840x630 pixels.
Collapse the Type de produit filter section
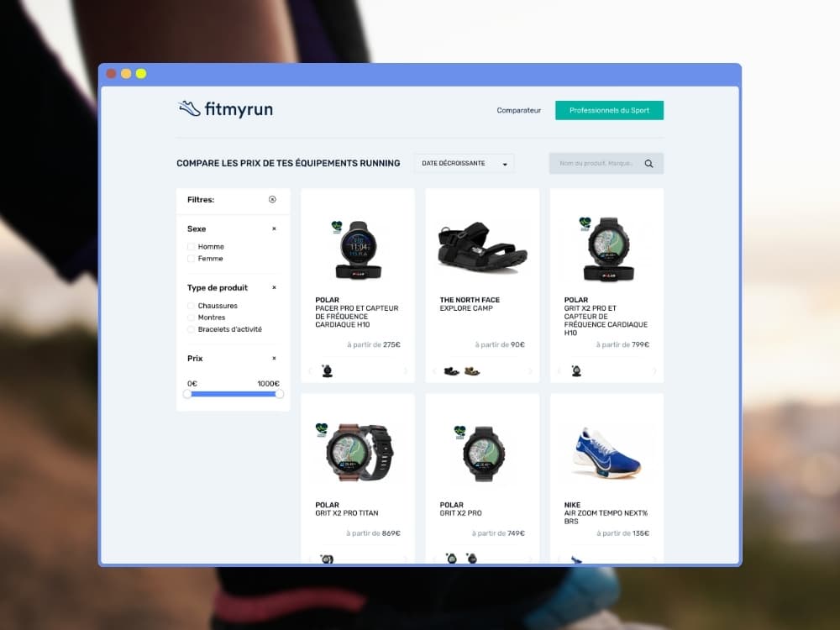(x=274, y=287)
